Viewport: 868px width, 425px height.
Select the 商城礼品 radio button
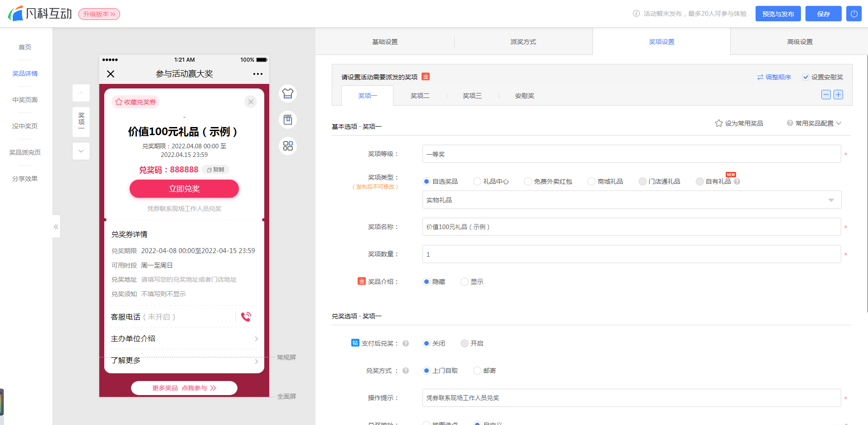(591, 181)
